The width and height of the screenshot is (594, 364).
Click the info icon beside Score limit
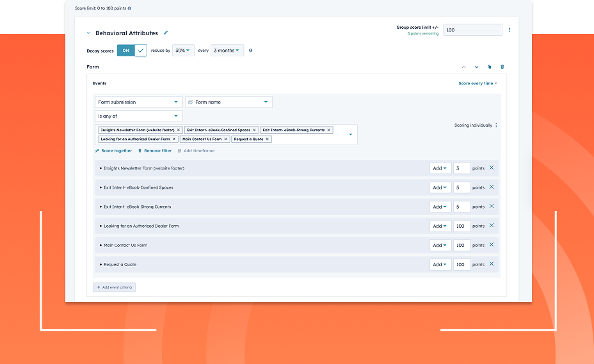coord(129,8)
